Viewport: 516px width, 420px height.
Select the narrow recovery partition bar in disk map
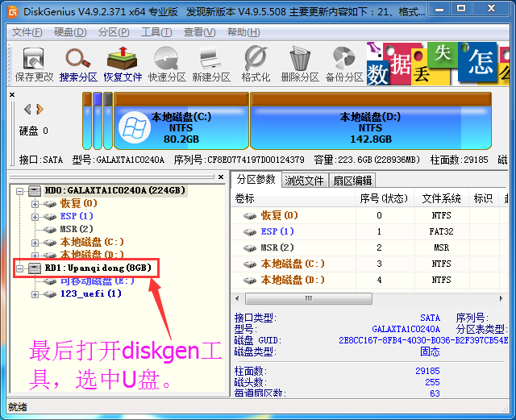click(87, 121)
